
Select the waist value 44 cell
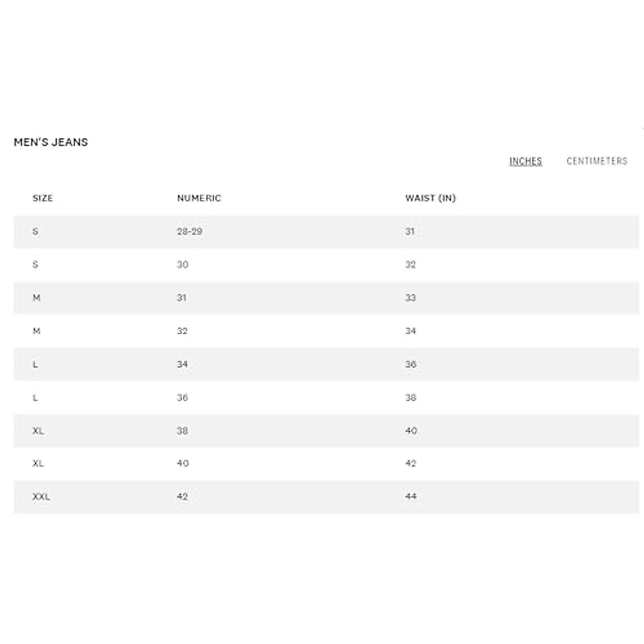pos(411,496)
